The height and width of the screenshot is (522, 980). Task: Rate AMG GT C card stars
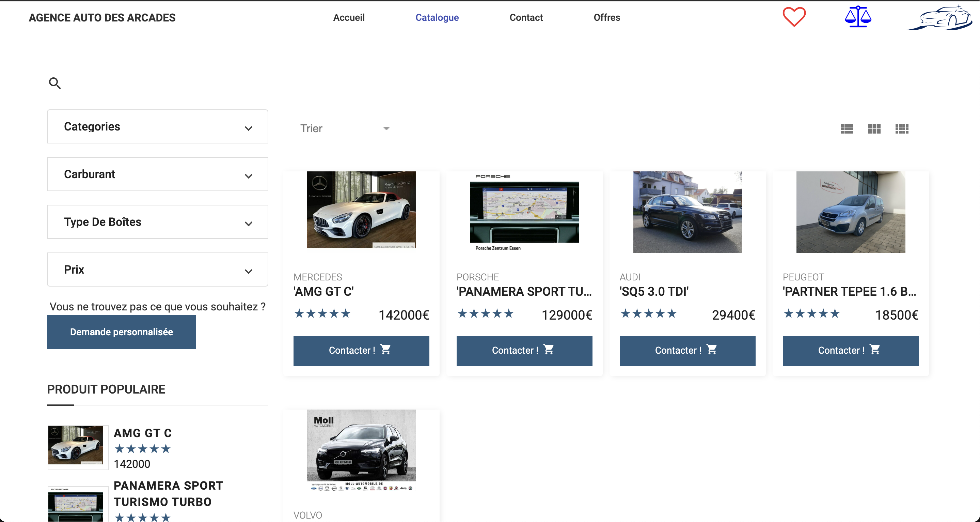coord(322,314)
